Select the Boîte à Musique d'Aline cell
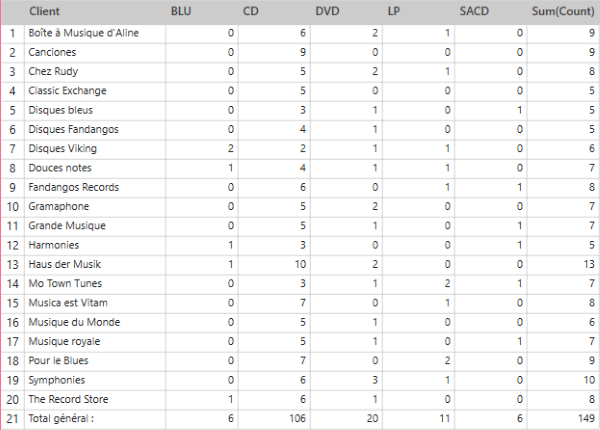600x430 pixels. coord(83,32)
